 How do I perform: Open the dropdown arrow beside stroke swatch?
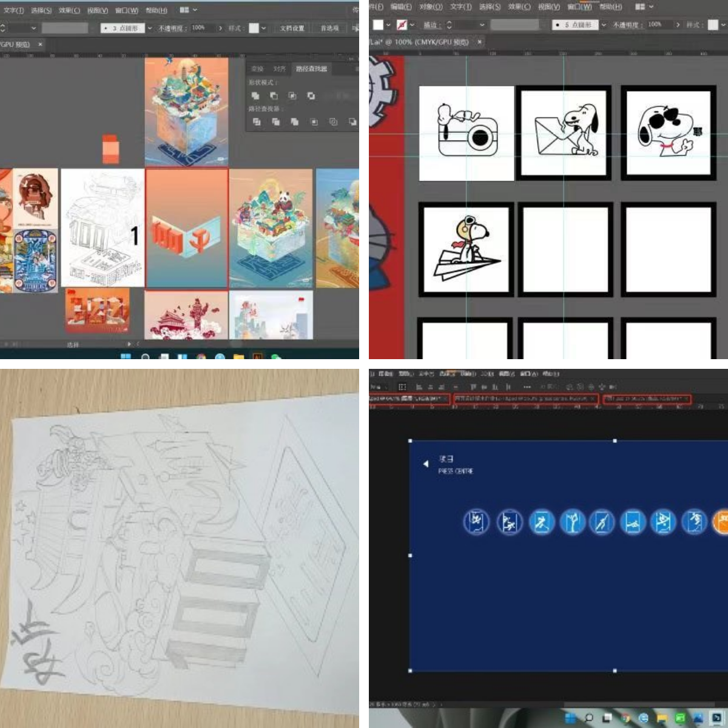pyautogui.click(x=413, y=25)
